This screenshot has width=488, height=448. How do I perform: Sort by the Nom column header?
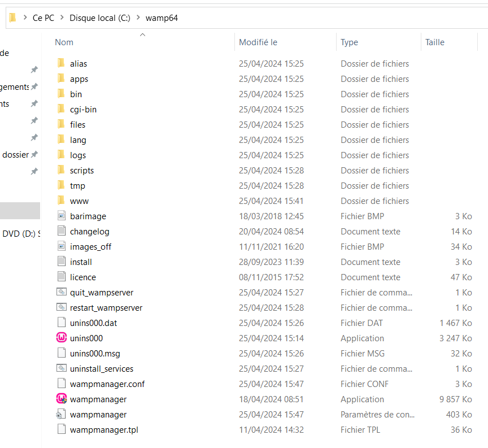[x=64, y=42]
